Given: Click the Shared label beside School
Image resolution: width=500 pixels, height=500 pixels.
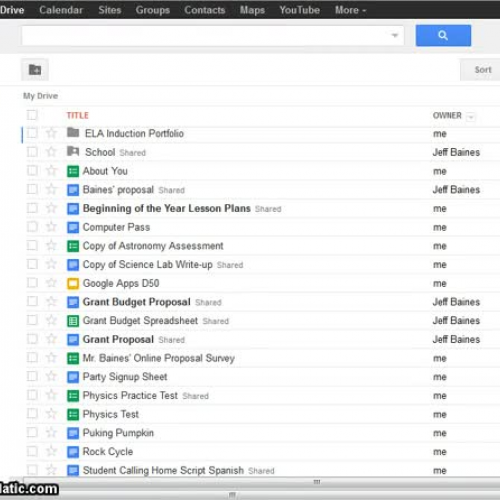Looking at the screenshot, I should click(x=133, y=153).
